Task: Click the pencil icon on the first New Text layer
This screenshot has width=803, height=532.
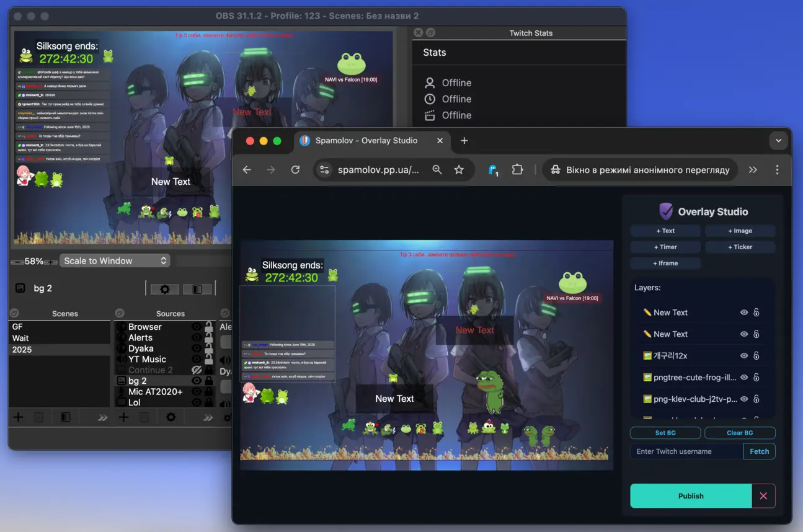Action: [648, 312]
